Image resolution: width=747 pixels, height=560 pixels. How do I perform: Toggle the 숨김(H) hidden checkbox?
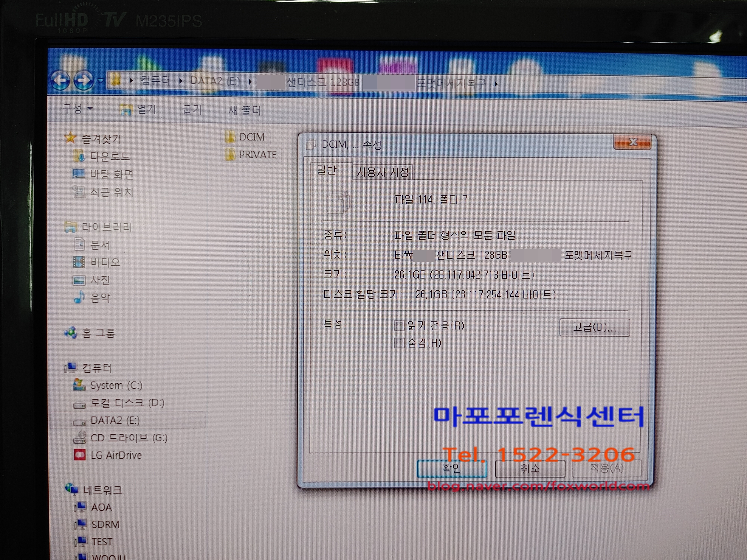[399, 343]
